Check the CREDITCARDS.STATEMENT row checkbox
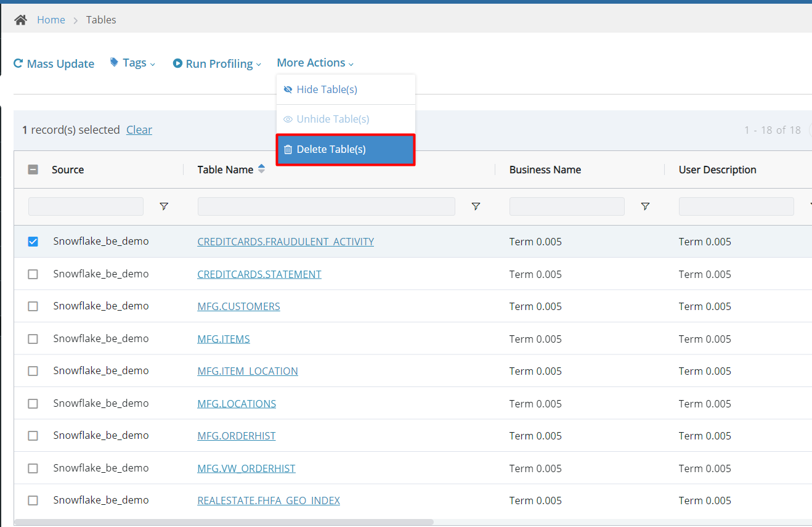Viewport: 812px width, 527px height. (33, 274)
